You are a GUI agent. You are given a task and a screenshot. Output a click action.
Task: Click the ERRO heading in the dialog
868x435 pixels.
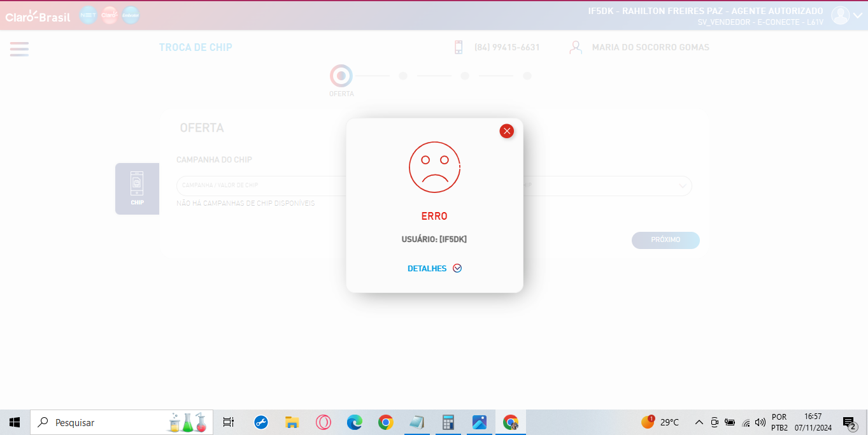(434, 217)
